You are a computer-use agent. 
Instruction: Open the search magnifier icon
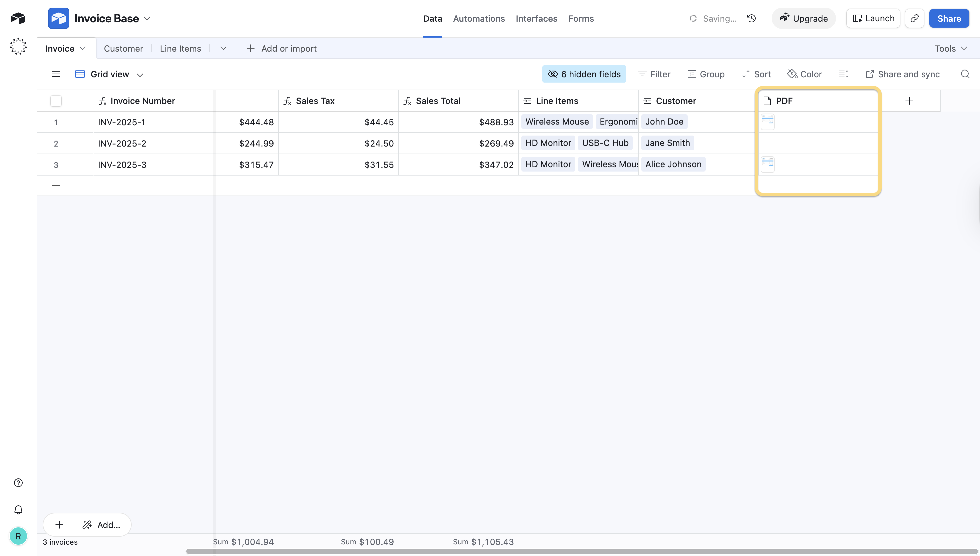(965, 74)
